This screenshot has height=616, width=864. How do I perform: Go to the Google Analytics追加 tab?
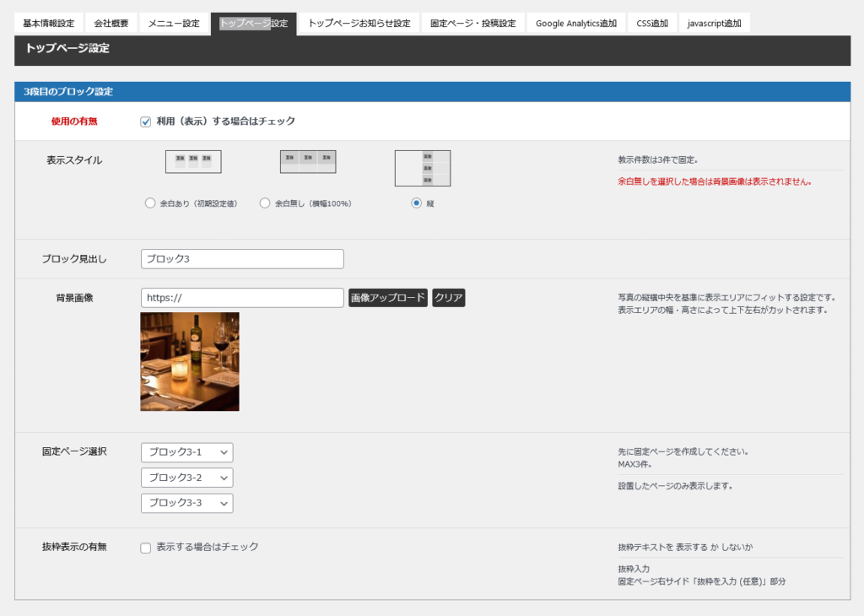pyautogui.click(x=576, y=24)
